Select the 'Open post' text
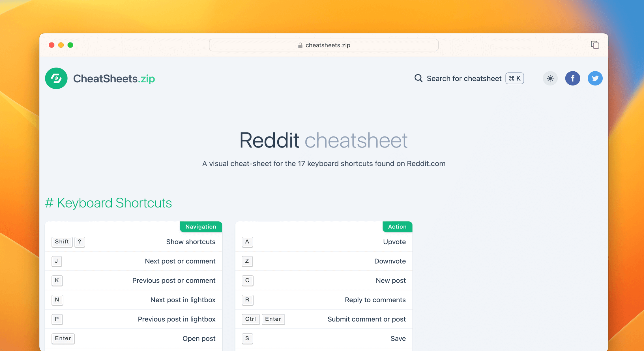The height and width of the screenshot is (351, 644). point(199,339)
